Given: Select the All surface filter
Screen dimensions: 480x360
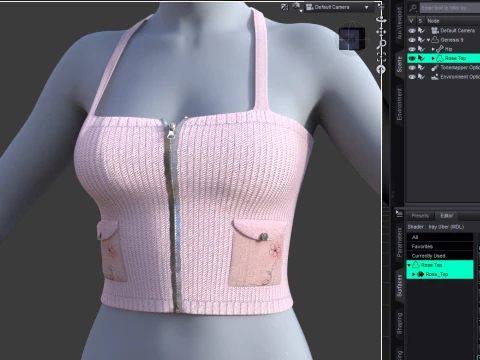Looking at the screenshot, I should click(x=440, y=237).
